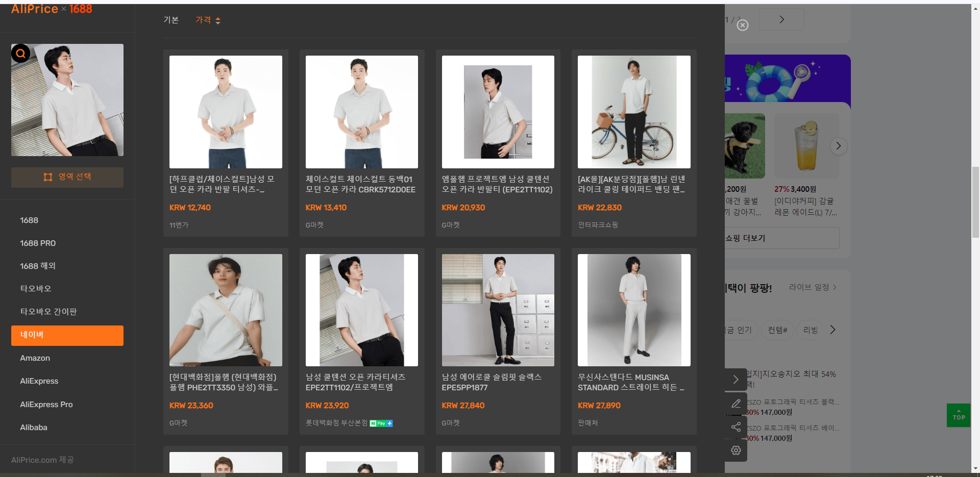Expand category chips with right arrow
Screen dimensions: 980x477
point(832,330)
